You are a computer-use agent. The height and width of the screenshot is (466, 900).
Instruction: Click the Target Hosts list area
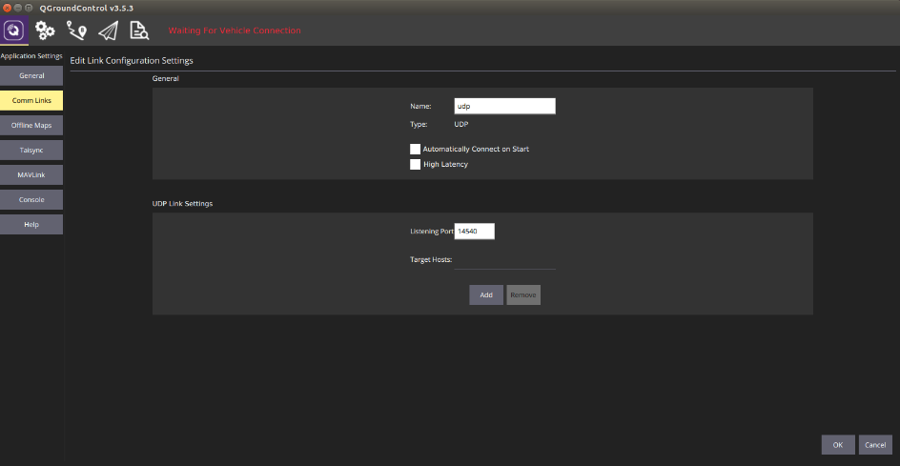point(505,262)
